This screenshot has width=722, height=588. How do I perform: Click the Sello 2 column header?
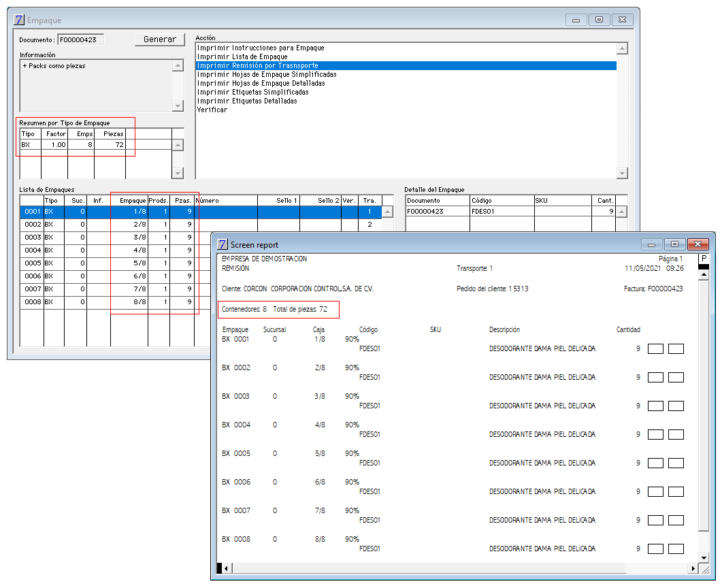tap(321, 201)
